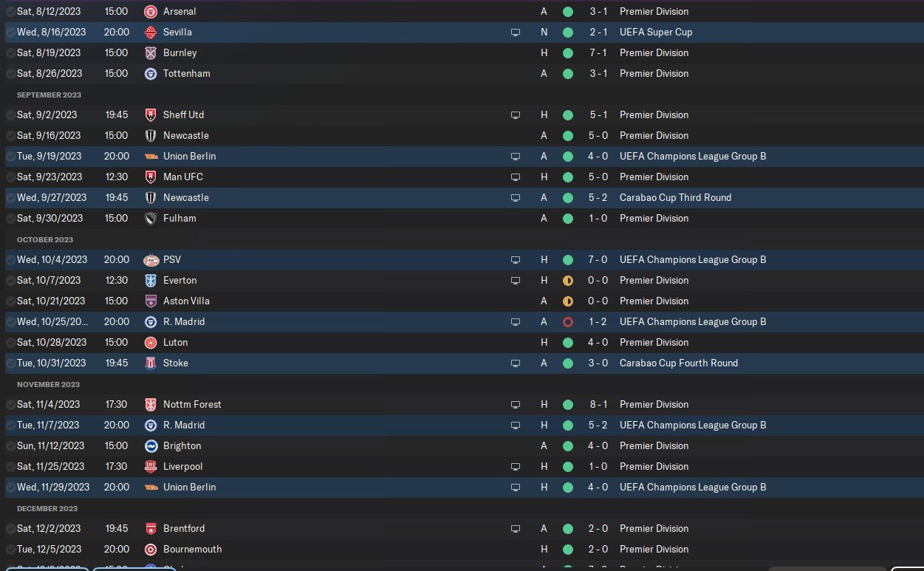Click the October 2023 month header
Viewport: 924px width, 571px height.
pos(45,240)
